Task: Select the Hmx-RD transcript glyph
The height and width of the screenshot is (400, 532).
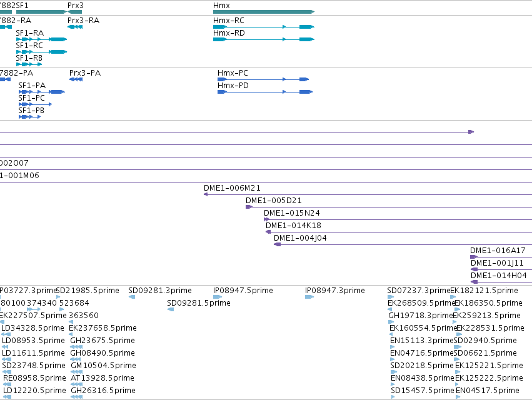Action: pos(264,39)
